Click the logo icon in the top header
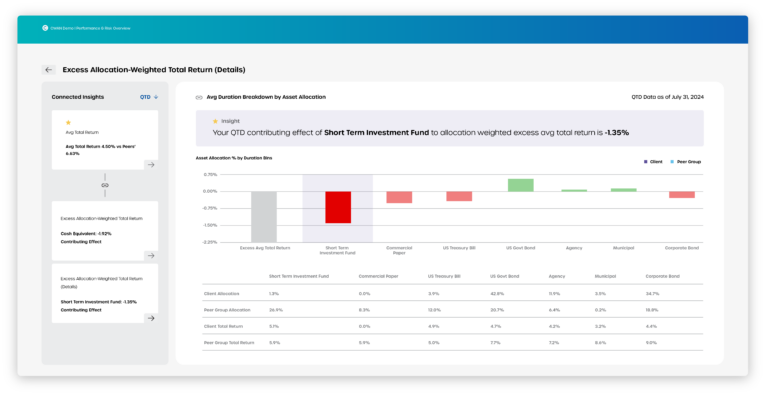The width and height of the screenshot is (768, 398). [45, 28]
